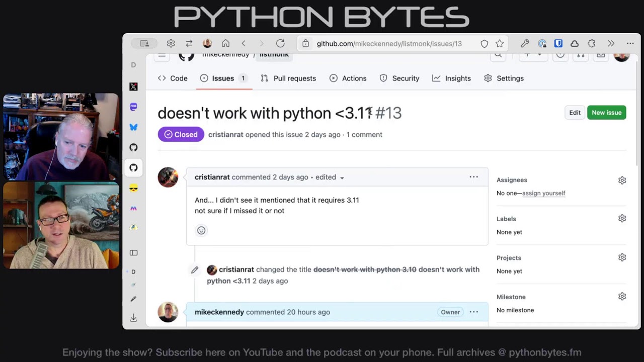The width and height of the screenshot is (644, 362).
Task: Switch to the Security tab
Action: point(399,78)
